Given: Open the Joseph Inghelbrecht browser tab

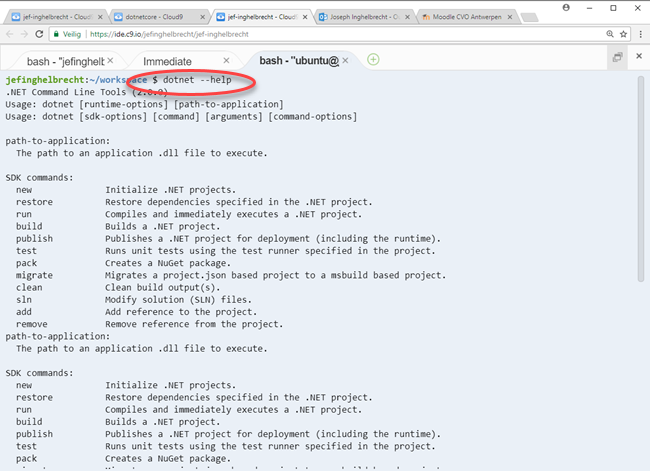Looking at the screenshot, I should pyautogui.click(x=360, y=17).
